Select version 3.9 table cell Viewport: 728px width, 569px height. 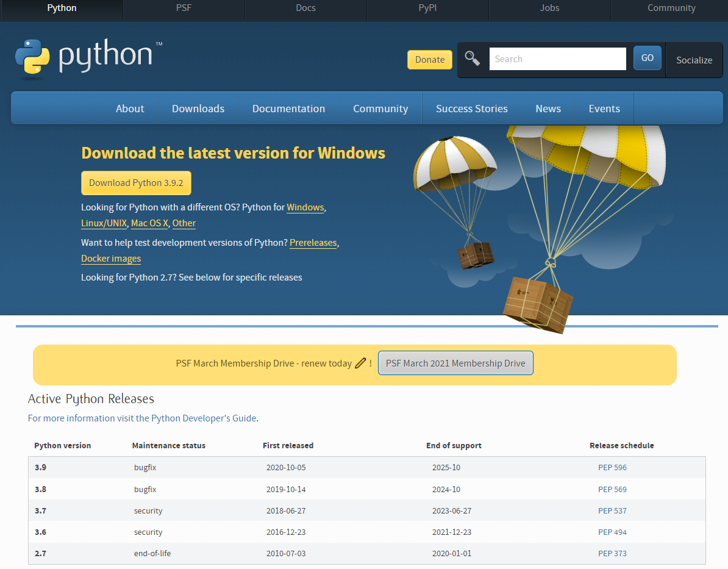[x=40, y=467]
